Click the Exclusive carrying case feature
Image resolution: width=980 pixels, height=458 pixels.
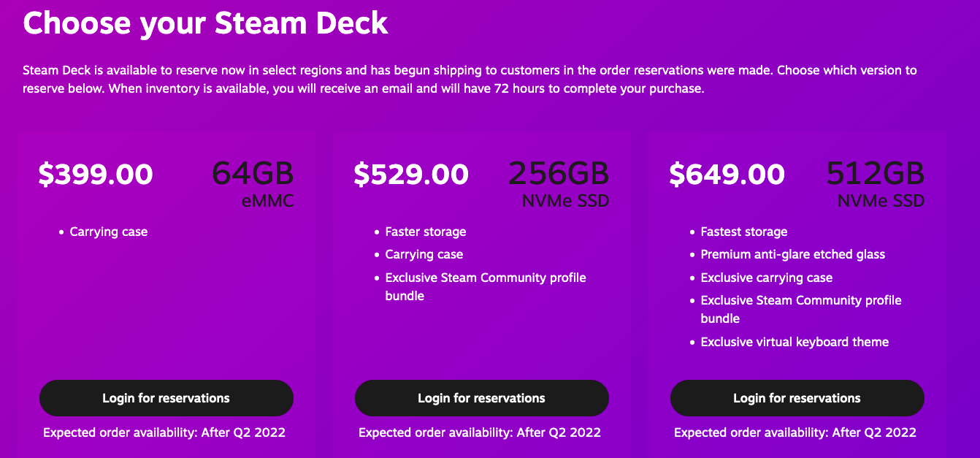click(766, 278)
